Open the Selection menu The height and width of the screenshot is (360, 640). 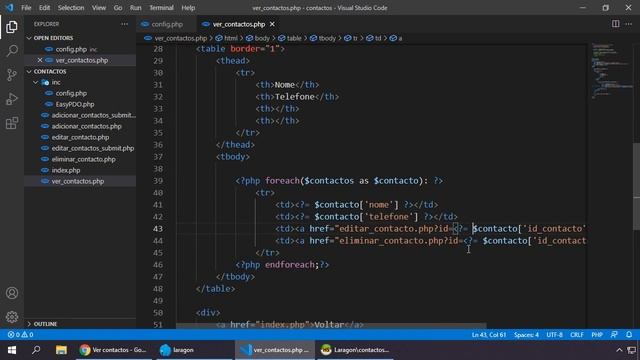[x=71, y=8]
